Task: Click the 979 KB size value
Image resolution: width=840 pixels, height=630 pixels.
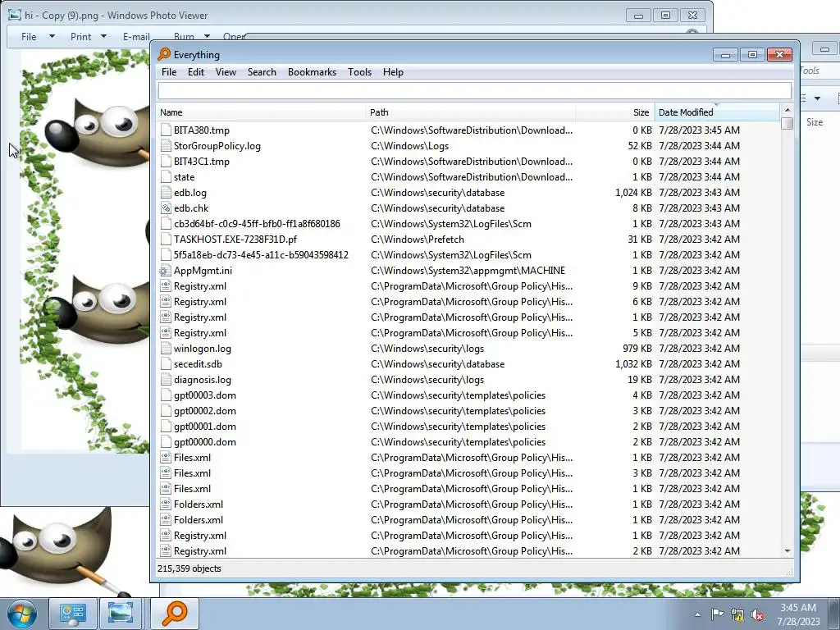Action: (x=637, y=348)
